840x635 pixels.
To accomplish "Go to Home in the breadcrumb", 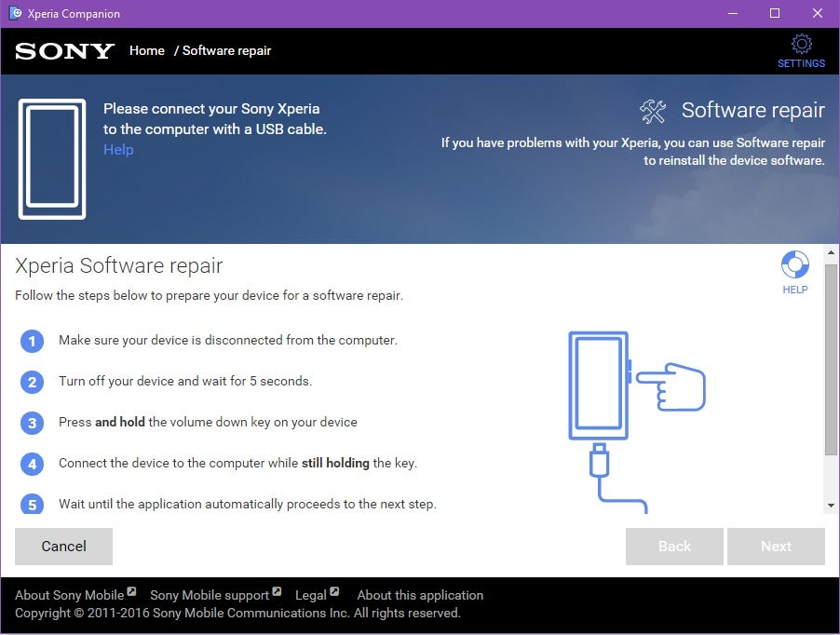I will point(147,51).
